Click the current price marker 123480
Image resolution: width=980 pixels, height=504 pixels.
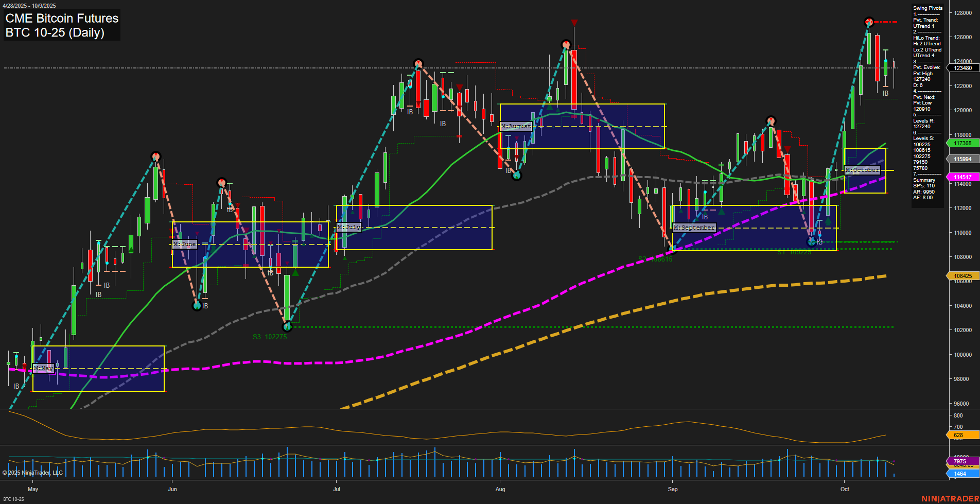(962, 68)
